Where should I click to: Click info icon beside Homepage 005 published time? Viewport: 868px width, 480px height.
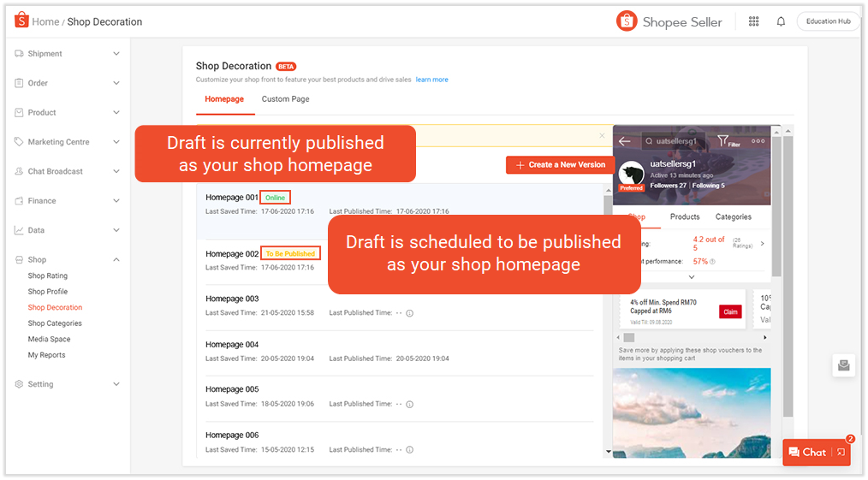410,404
